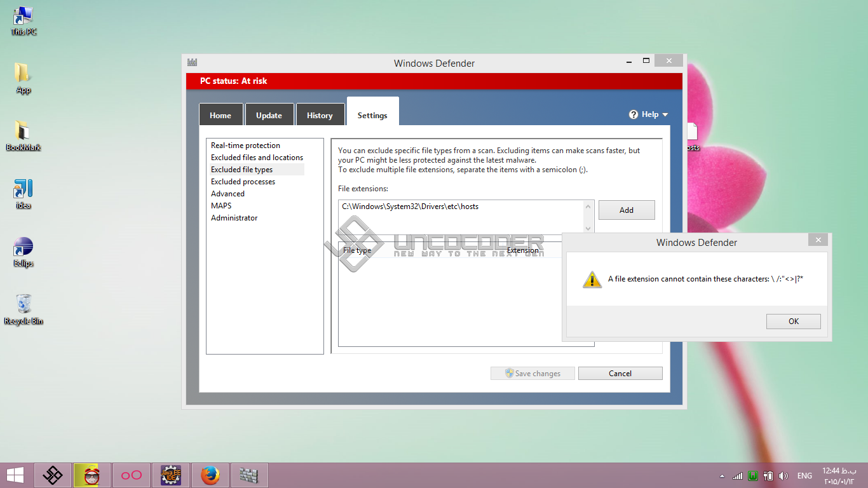Click the extensions box scroll down arrow
The width and height of the screenshot is (868, 488).
pyautogui.click(x=588, y=229)
